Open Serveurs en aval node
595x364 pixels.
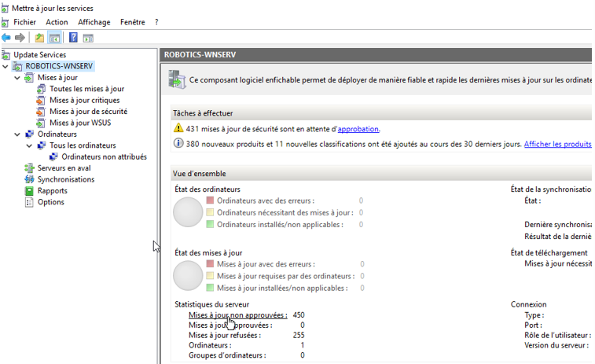(64, 168)
